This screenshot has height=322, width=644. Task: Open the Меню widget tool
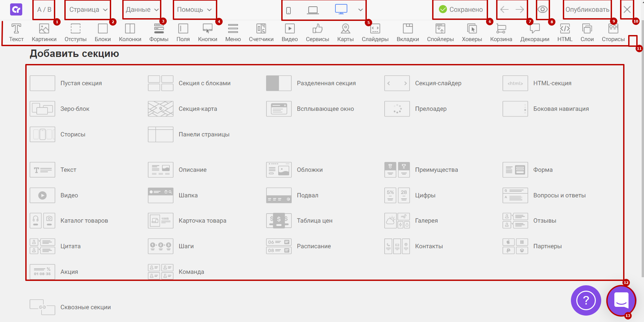[233, 33]
